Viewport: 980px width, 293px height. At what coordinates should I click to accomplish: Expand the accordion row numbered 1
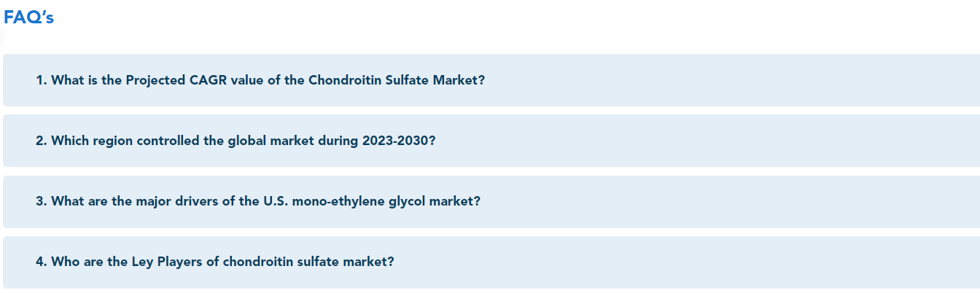coord(491,80)
